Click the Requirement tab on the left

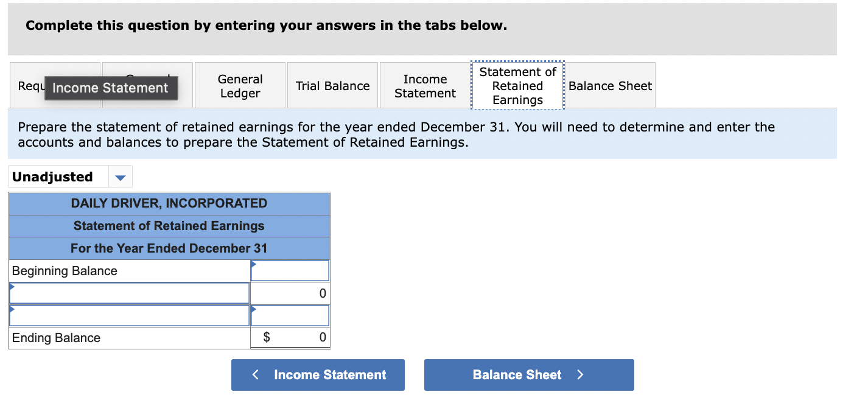coord(29,86)
